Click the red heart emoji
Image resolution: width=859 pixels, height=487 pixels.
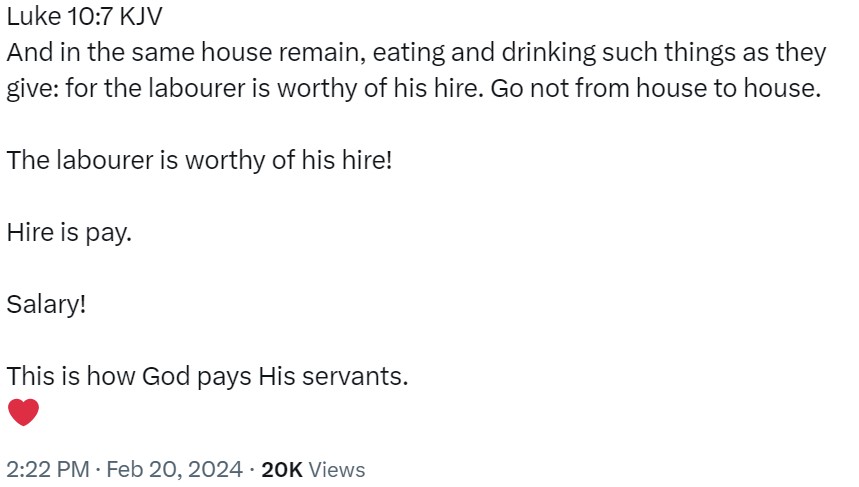tap(23, 411)
